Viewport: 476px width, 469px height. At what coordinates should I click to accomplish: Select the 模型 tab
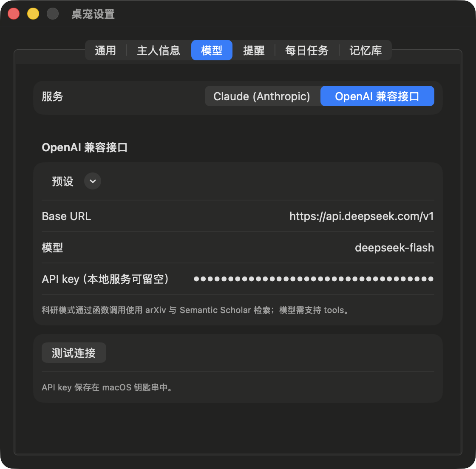coord(212,51)
